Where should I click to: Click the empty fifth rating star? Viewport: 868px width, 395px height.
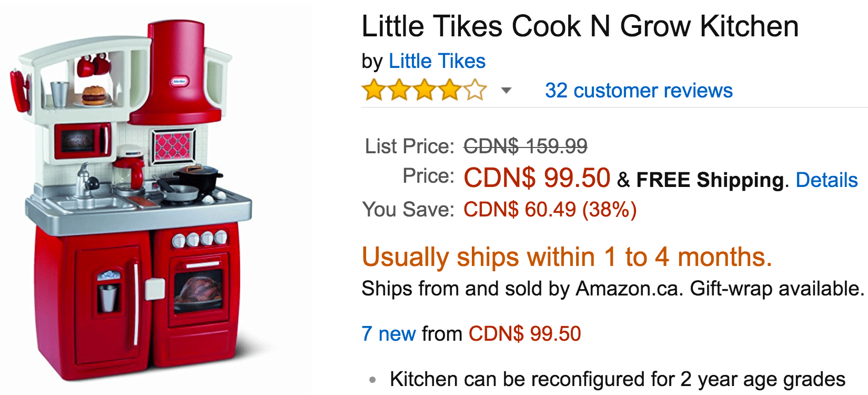tap(475, 90)
